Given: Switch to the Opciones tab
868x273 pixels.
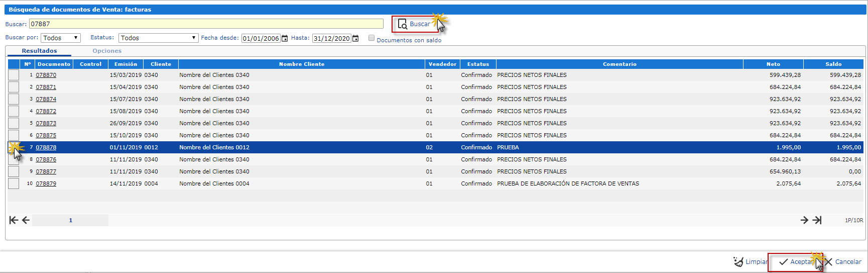Looking at the screenshot, I should (x=107, y=51).
